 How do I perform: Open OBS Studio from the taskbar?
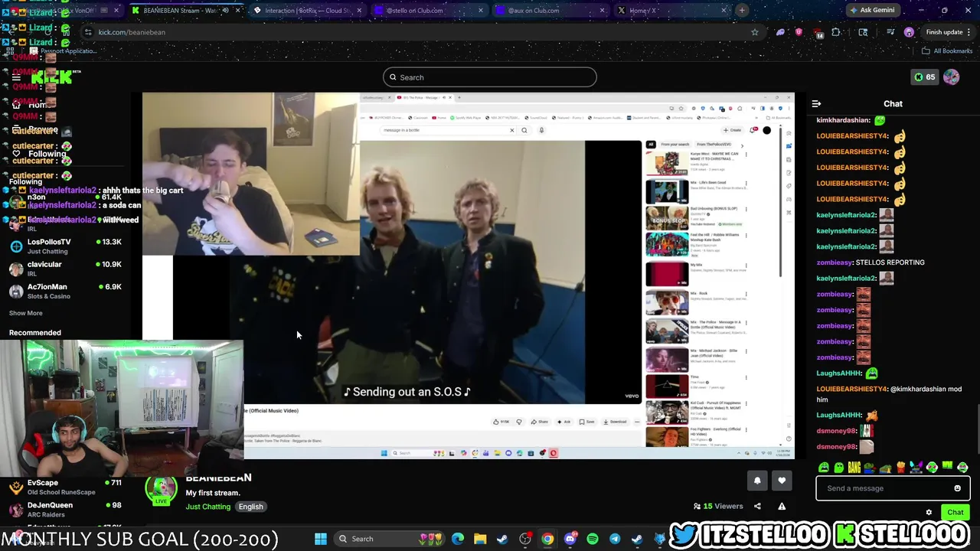coord(525,539)
